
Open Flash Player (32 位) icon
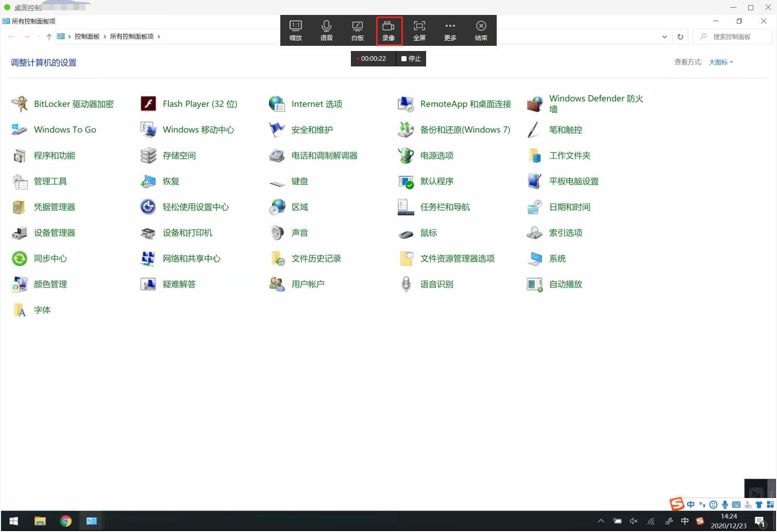(148, 104)
